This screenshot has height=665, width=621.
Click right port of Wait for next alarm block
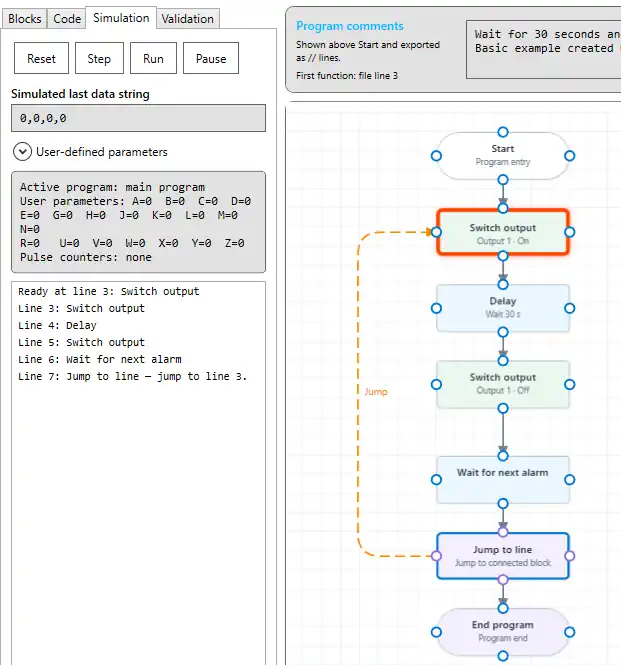coord(570,480)
